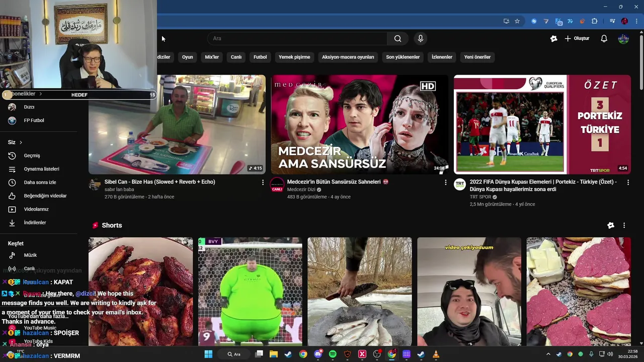Open the Windows Start menu
Viewport: 644px width, 362px height.
(208, 354)
